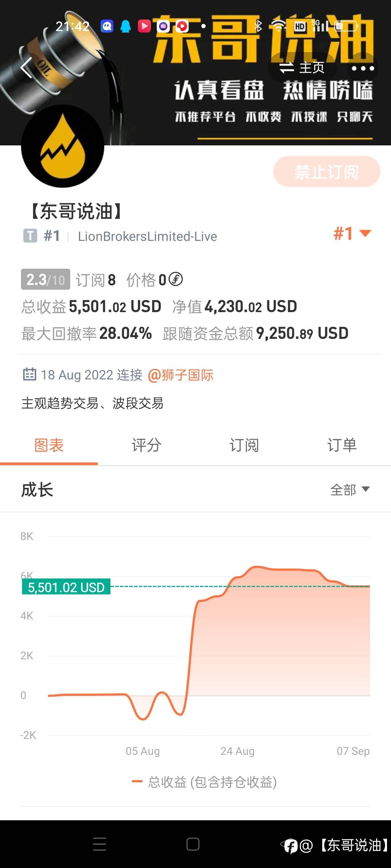Viewport: 391px width, 868px height.
Task: Toggle the 总收益 chart legend item
Action: click(205, 782)
